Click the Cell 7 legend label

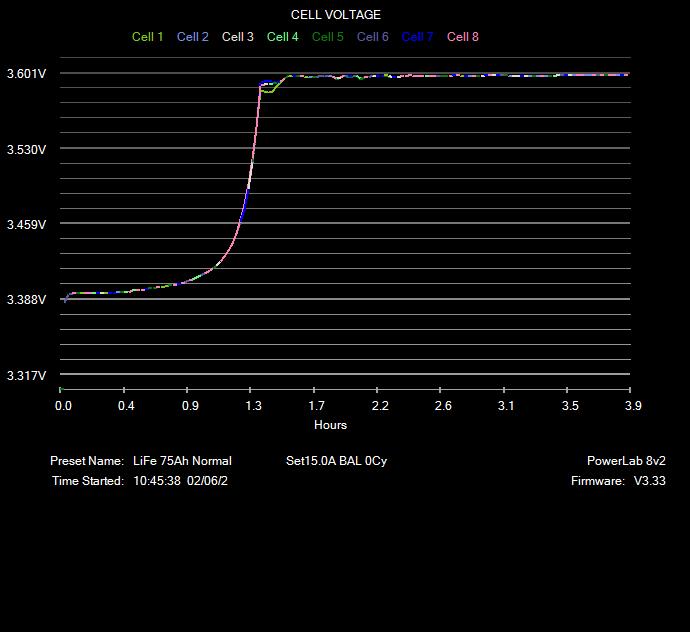[418, 37]
